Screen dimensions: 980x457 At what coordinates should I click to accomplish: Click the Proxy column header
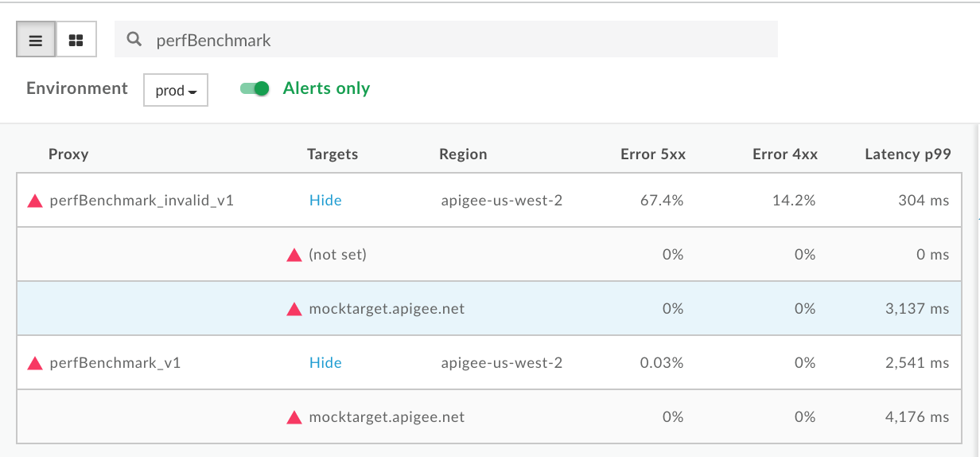point(68,154)
